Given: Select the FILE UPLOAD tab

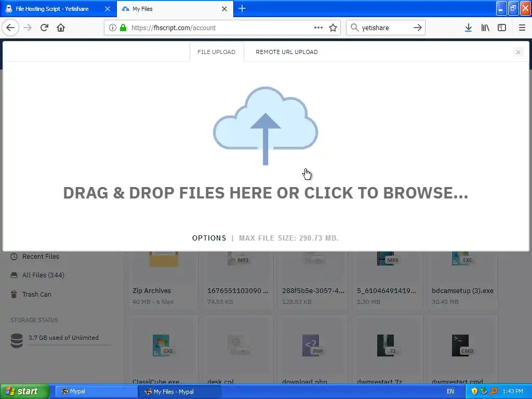Looking at the screenshot, I should coord(217,52).
